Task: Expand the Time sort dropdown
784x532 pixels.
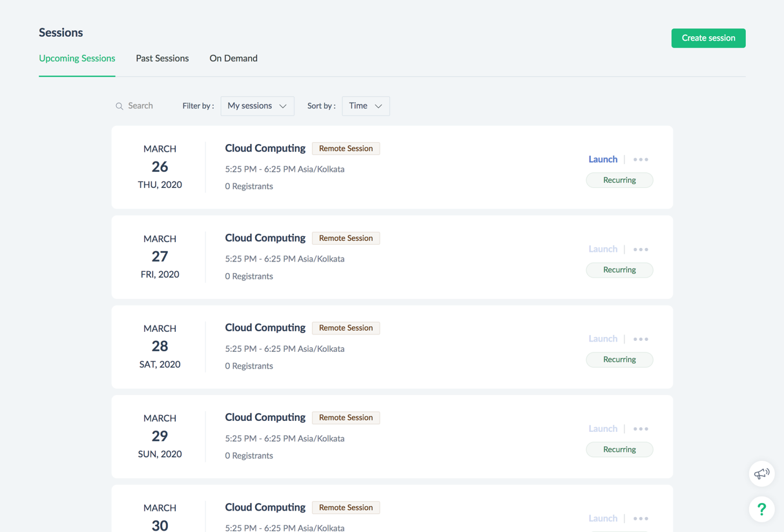Action: click(366, 106)
